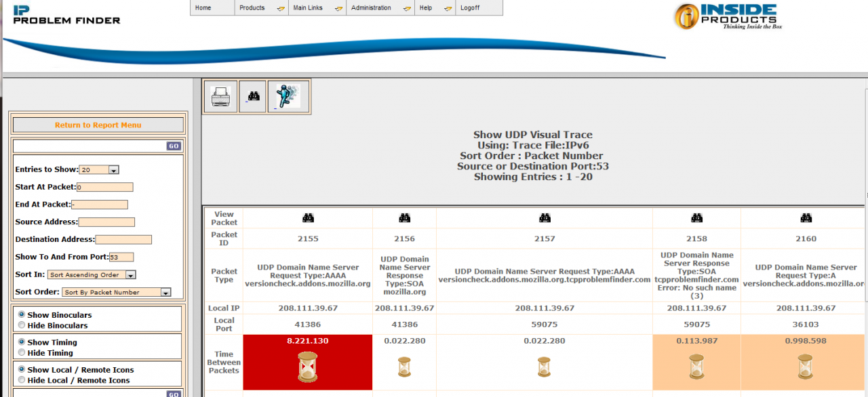The image size is (868, 397).
Task: Open packet 2157 binoculars icon
Action: click(545, 218)
